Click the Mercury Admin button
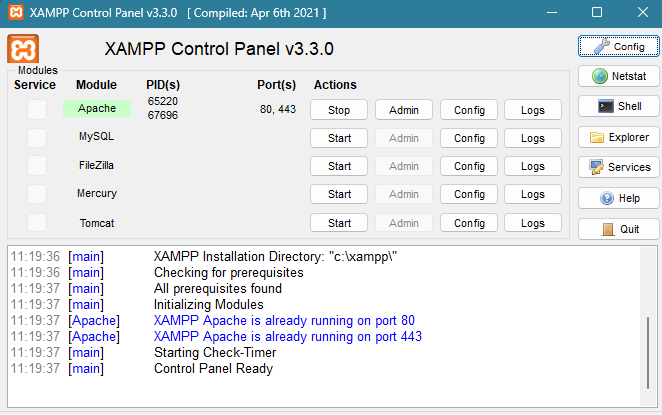 tap(404, 194)
